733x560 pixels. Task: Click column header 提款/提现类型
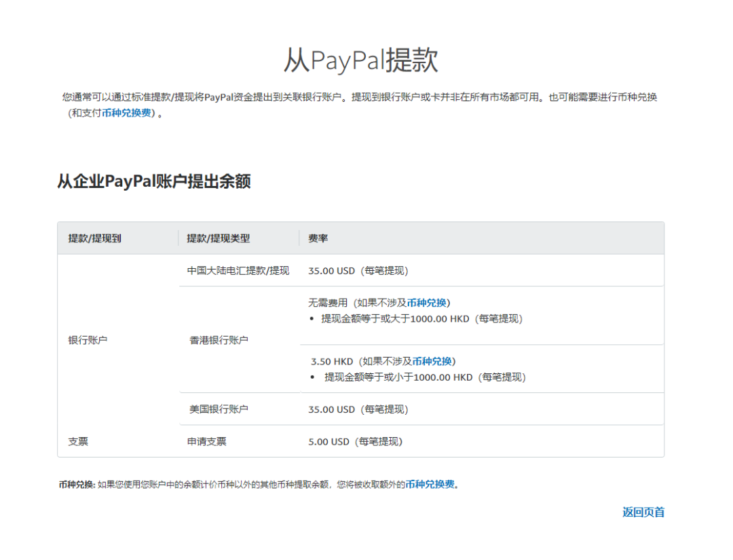point(219,238)
